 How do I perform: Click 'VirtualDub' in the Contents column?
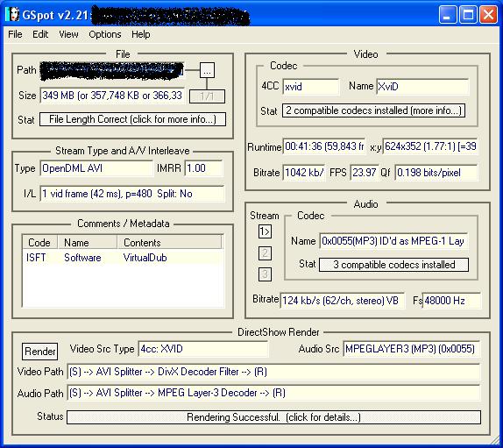tap(145, 258)
